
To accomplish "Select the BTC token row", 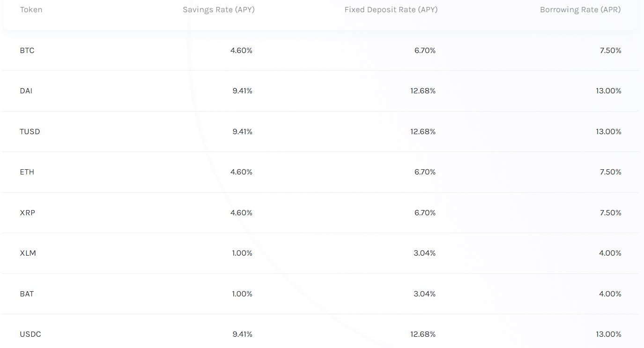I will (321, 51).
